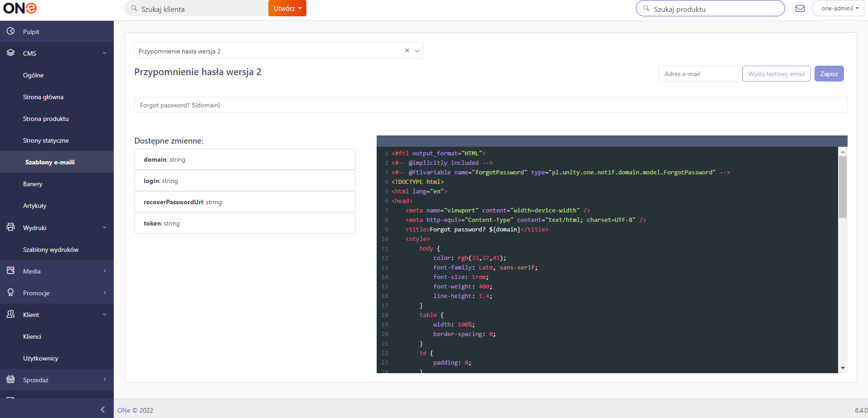
Task: Click the code editor scrollbar thumb
Action: 843,187
